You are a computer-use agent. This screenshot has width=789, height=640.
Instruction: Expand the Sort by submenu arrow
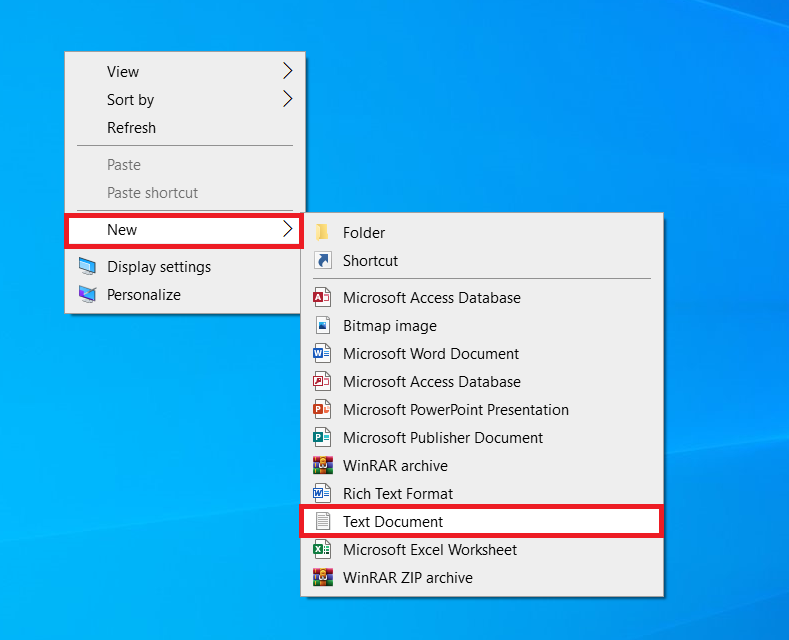coord(287,99)
